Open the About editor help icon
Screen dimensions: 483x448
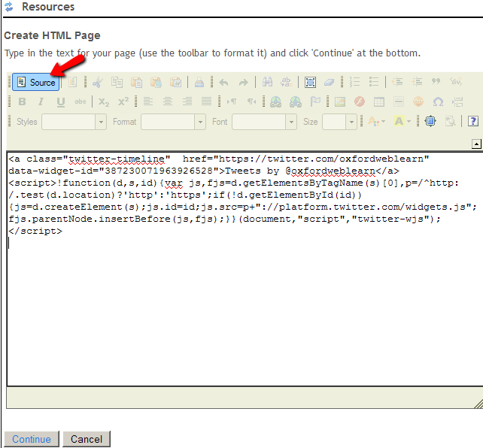coord(472,121)
